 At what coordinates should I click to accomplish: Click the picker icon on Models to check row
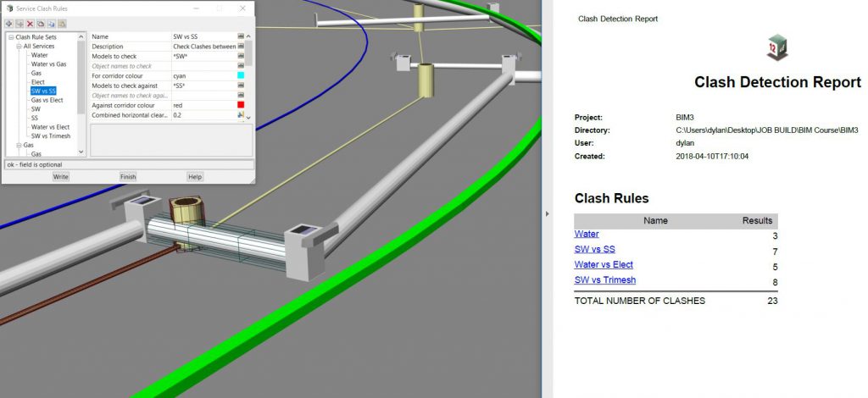[241, 56]
